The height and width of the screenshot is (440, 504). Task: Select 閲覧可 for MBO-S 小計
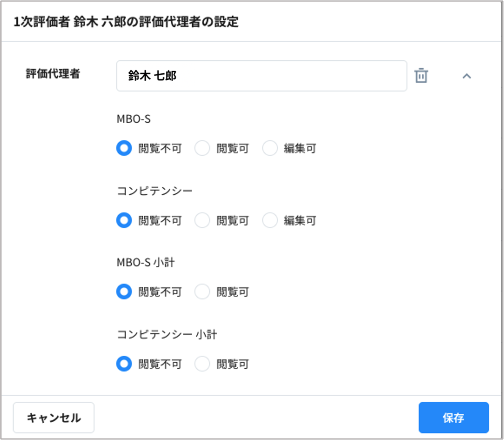coord(202,292)
